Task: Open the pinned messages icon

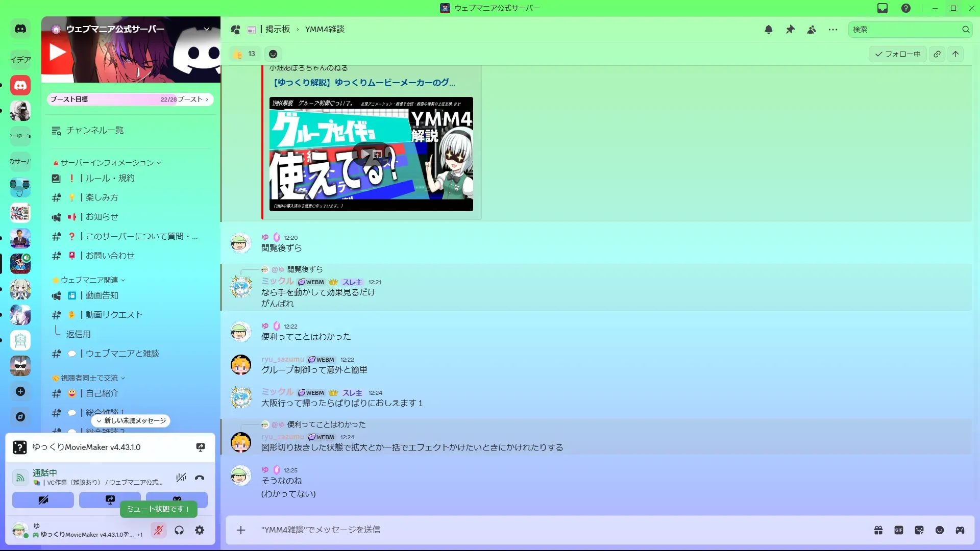Action: point(790,30)
